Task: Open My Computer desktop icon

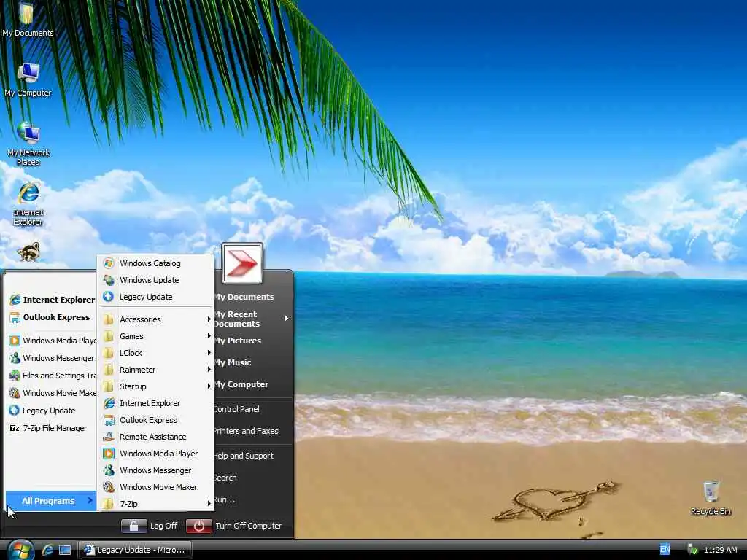Action: (x=28, y=79)
